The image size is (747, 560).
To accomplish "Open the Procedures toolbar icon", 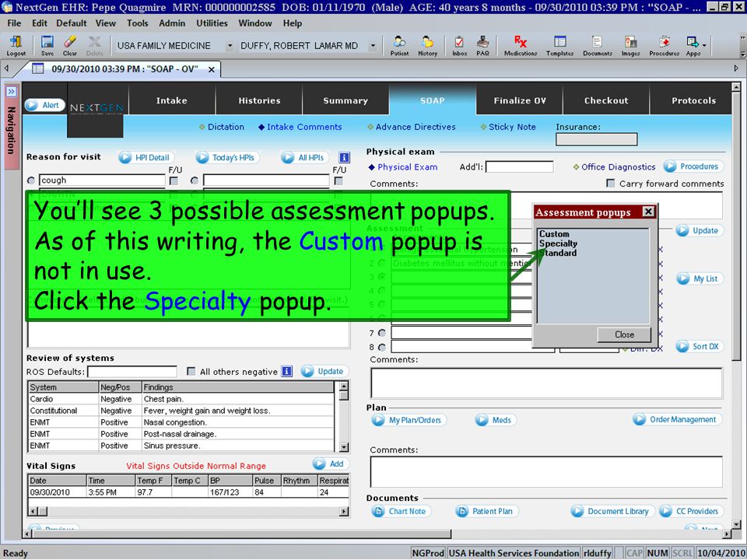I will tap(664, 46).
